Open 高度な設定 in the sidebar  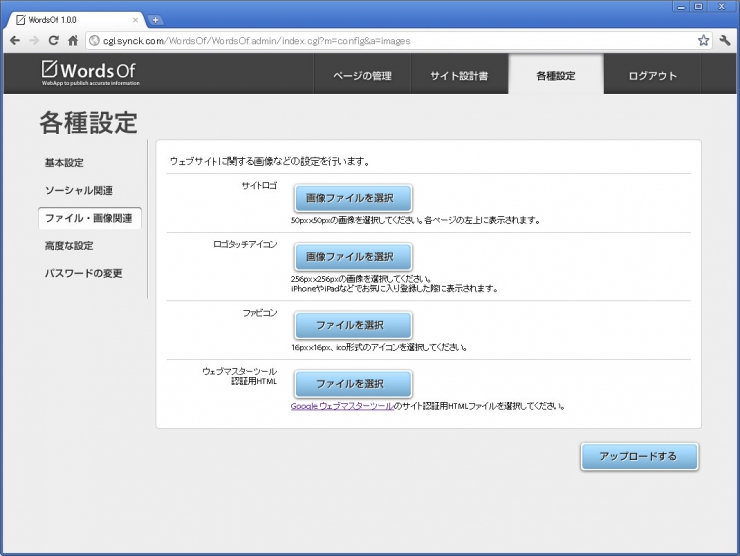(x=69, y=245)
